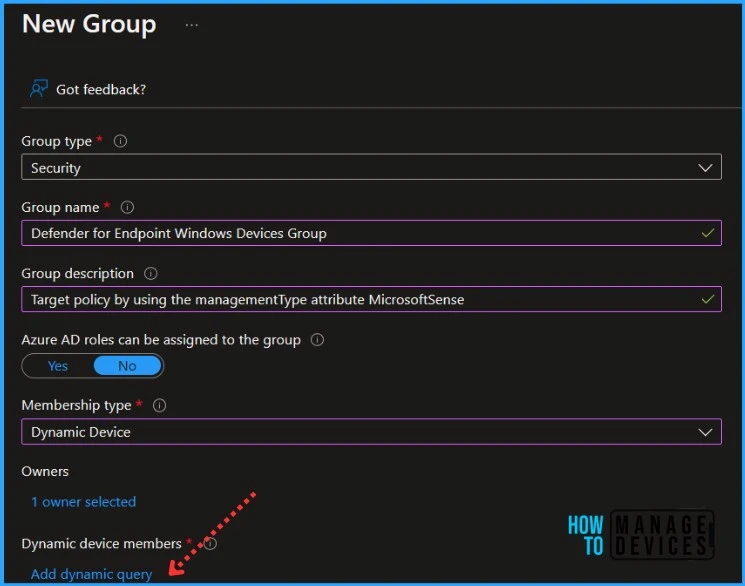Edit the Group name input field
This screenshot has height=586, width=745.
pos(371,233)
